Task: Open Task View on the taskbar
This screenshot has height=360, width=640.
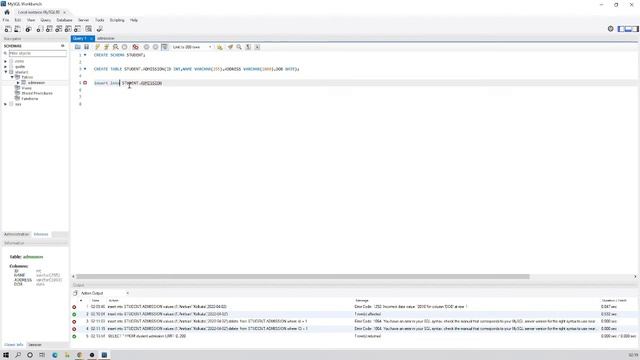Action: [x=42, y=355]
